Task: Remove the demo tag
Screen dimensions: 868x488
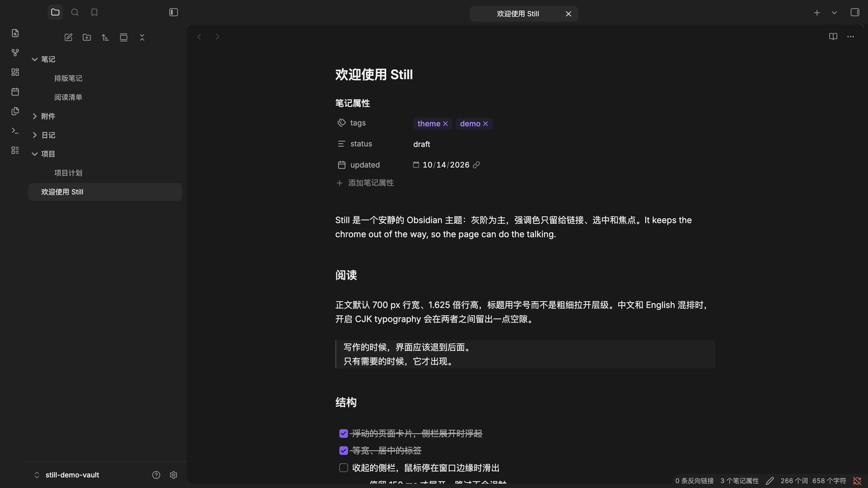Action: click(486, 124)
